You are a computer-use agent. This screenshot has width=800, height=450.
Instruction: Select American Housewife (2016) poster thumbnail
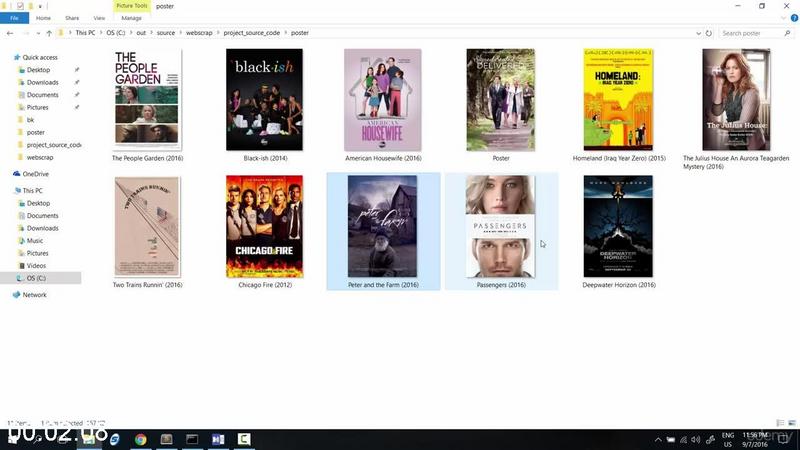point(383,99)
